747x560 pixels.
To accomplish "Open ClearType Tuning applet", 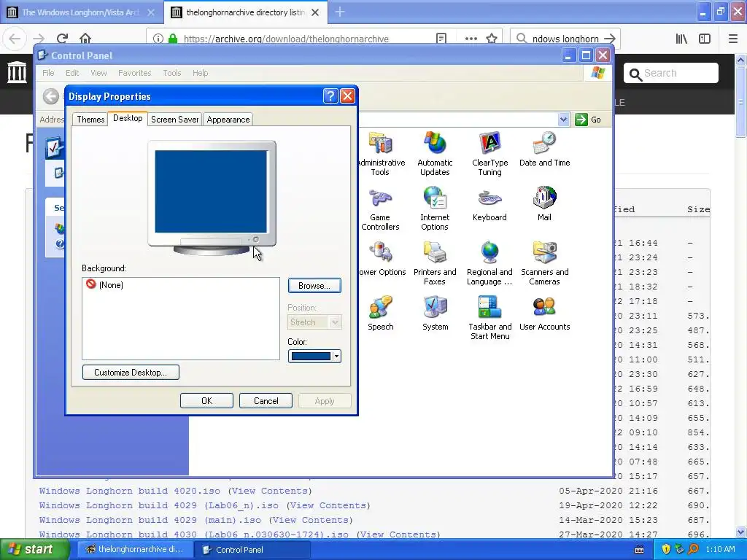I will click(489, 154).
